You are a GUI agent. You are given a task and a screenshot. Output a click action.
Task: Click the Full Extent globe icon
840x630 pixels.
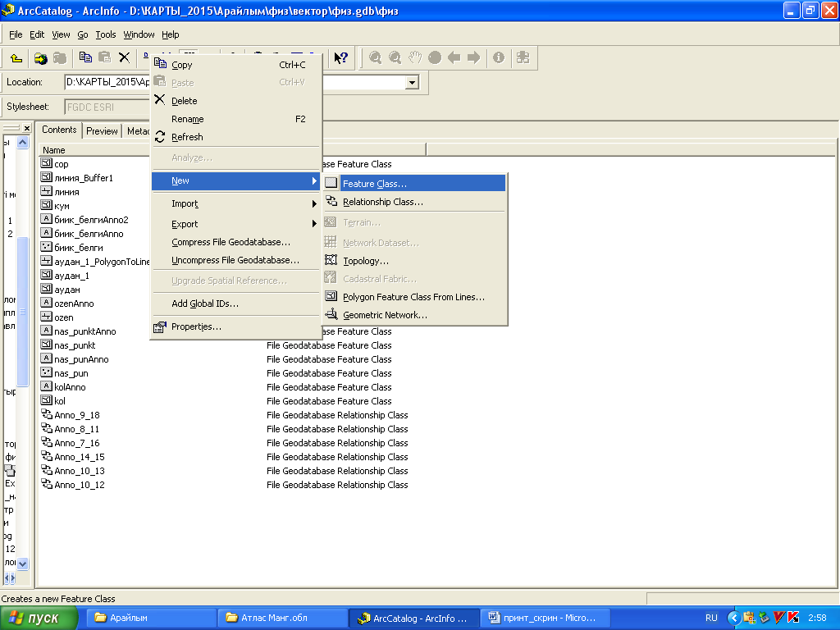point(435,57)
